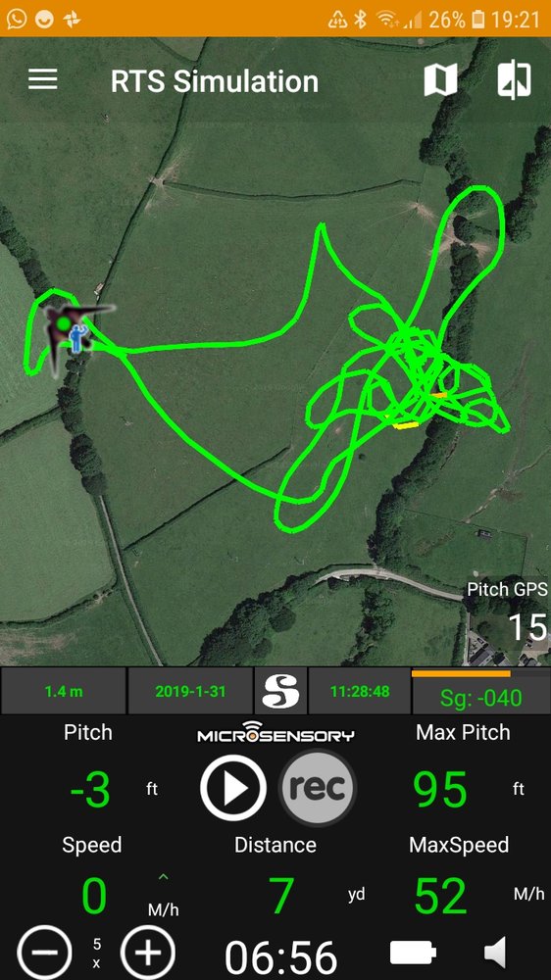Screen dimensions: 551x980
Task: Decrease playback speed with minus button
Action: (x=44, y=953)
